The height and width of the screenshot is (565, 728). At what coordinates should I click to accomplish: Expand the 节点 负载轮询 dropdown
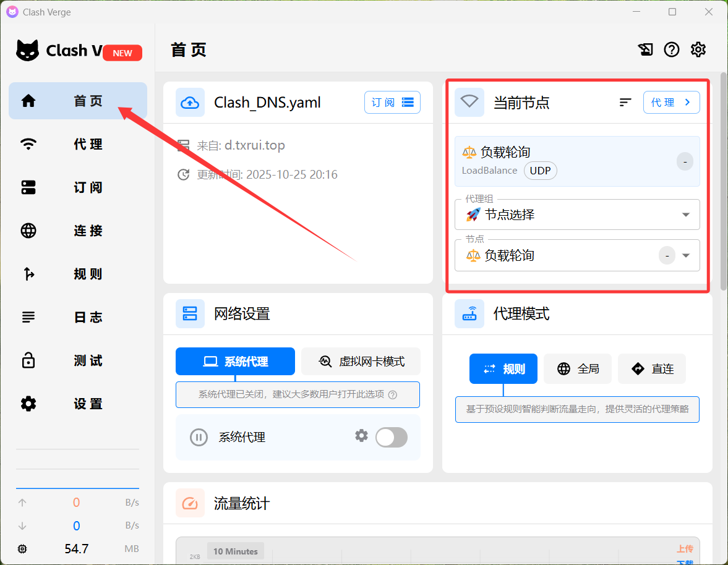(685, 255)
